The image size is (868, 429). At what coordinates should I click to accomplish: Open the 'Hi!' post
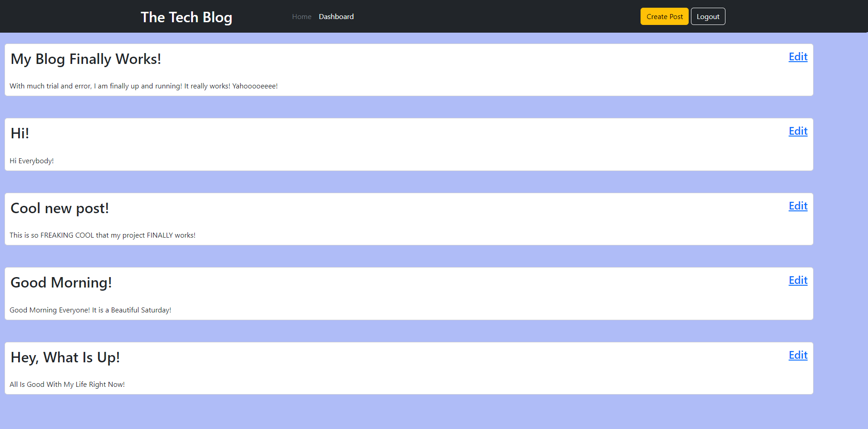tap(20, 133)
